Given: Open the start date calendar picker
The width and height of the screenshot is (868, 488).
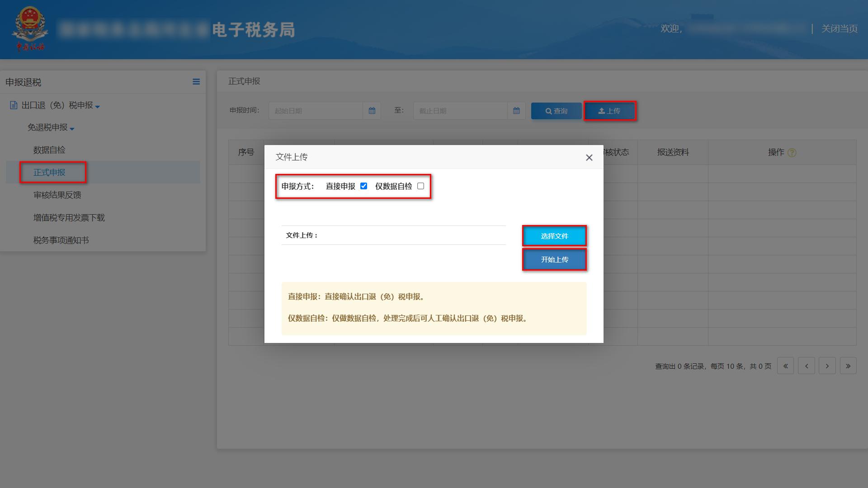Looking at the screenshot, I should click(x=372, y=110).
